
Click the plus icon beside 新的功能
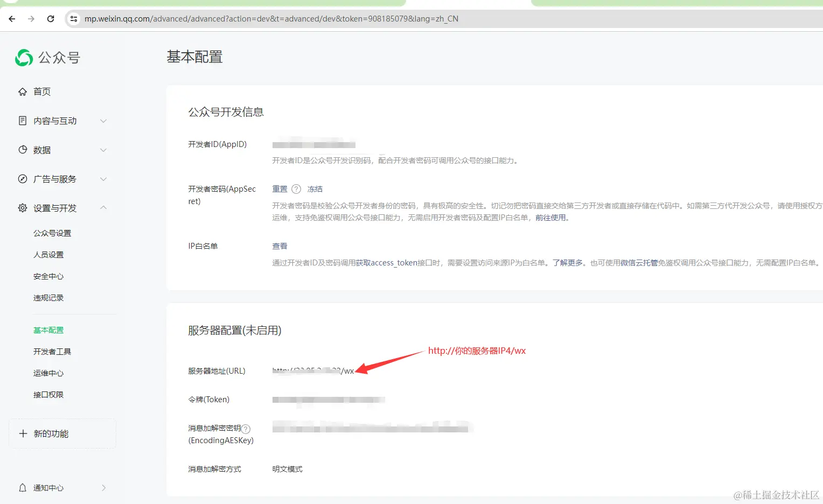click(x=23, y=433)
